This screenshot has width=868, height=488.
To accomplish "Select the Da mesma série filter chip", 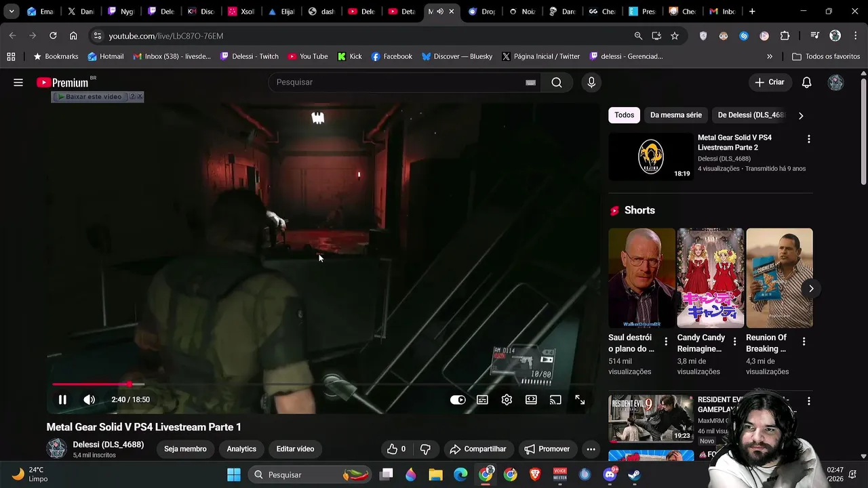I will tap(676, 115).
